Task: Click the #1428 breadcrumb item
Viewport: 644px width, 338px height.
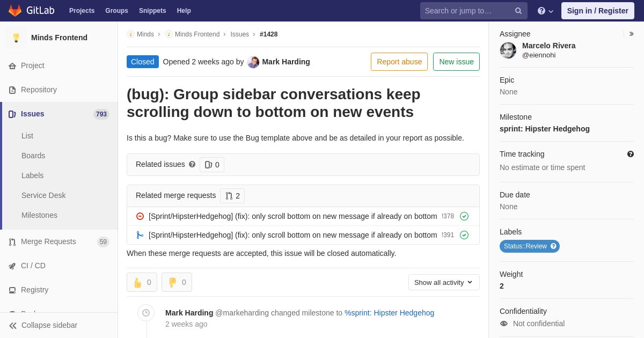Action: tap(269, 34)
